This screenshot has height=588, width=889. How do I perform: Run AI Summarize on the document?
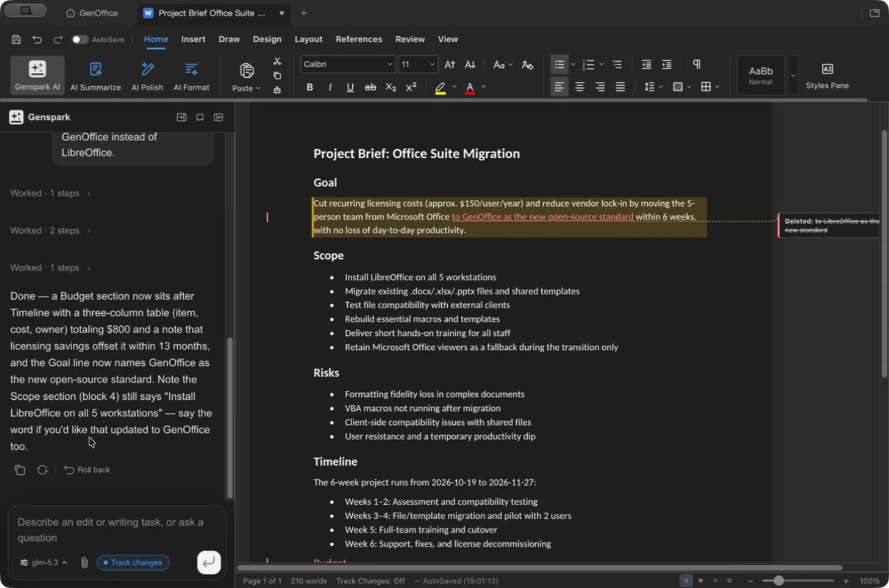(x=96, y=75)
